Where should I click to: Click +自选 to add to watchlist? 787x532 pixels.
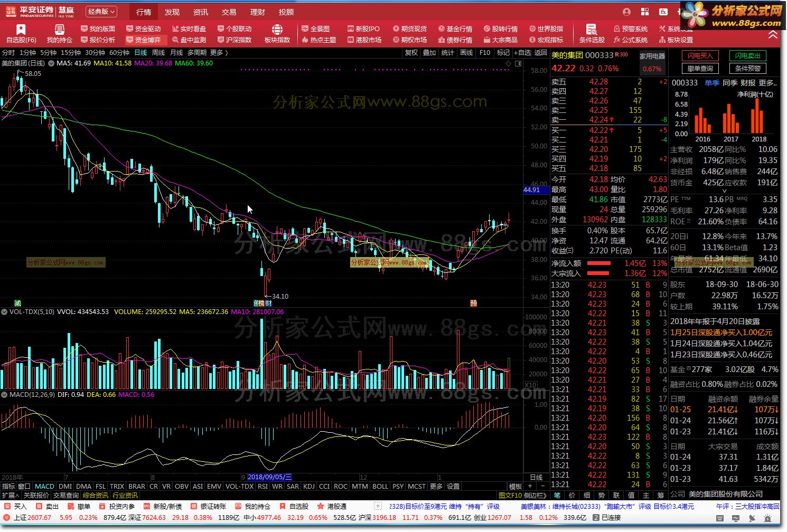coord(522,53)
